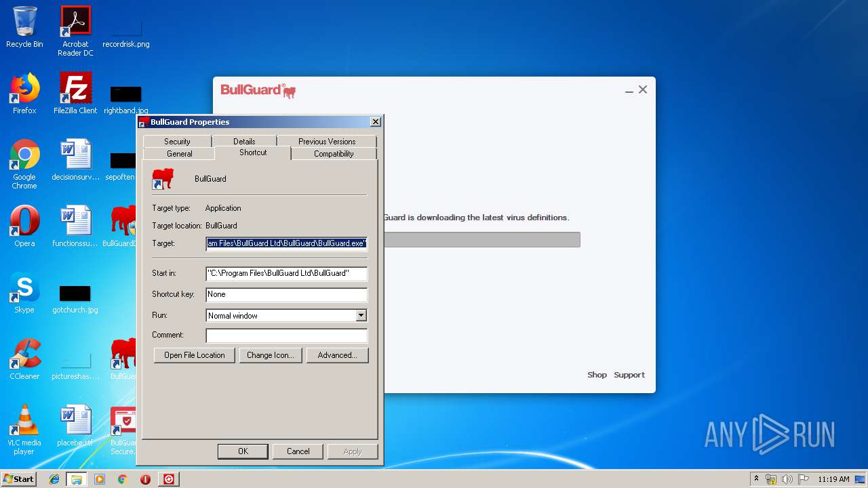The width and height of the screenshot is (868, 488).
Task: Click Internet Explorer taskbar icon
Action: [x=54, y=479]
